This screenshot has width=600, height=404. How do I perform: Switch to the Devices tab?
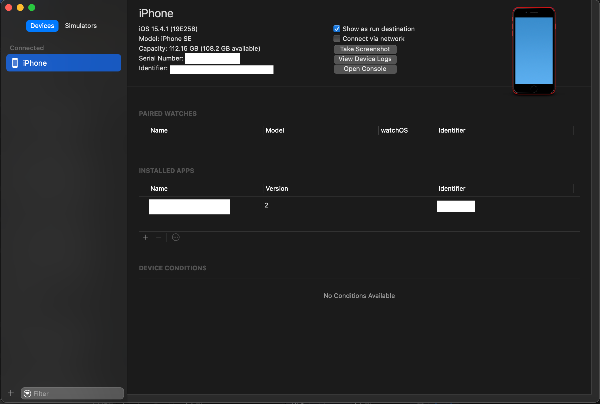click(42, 26)
